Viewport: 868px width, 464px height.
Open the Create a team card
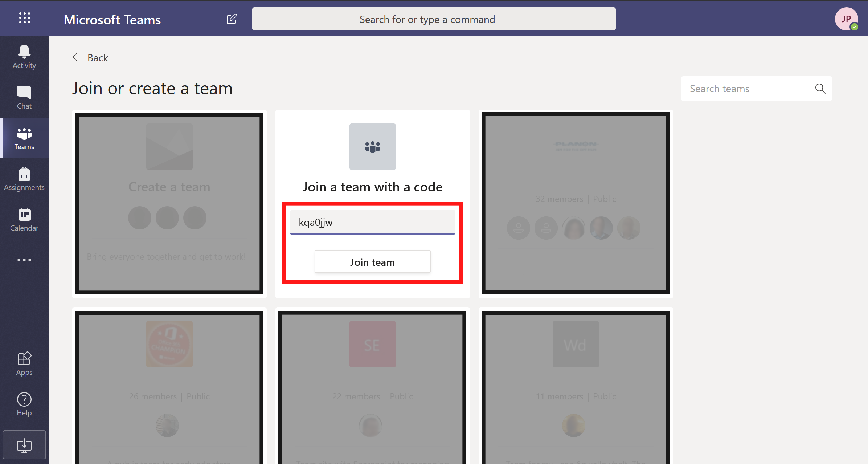click(x=169, y=203)
